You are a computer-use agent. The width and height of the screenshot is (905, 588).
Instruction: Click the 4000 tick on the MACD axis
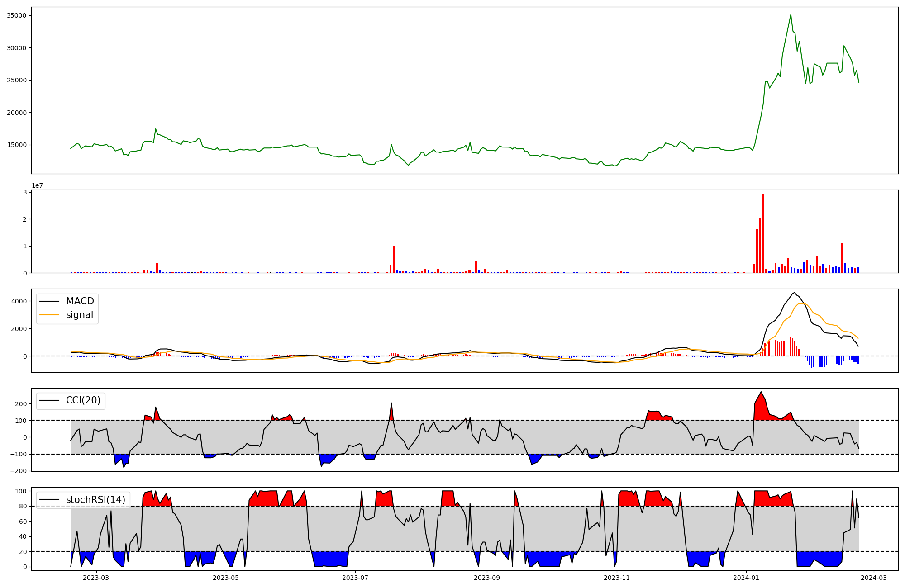[19, 301]
